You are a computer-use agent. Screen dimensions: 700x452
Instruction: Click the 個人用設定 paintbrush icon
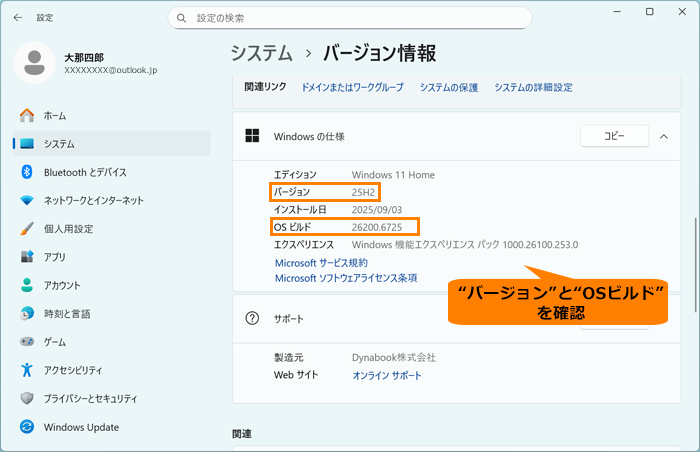[x=27, y=229]
